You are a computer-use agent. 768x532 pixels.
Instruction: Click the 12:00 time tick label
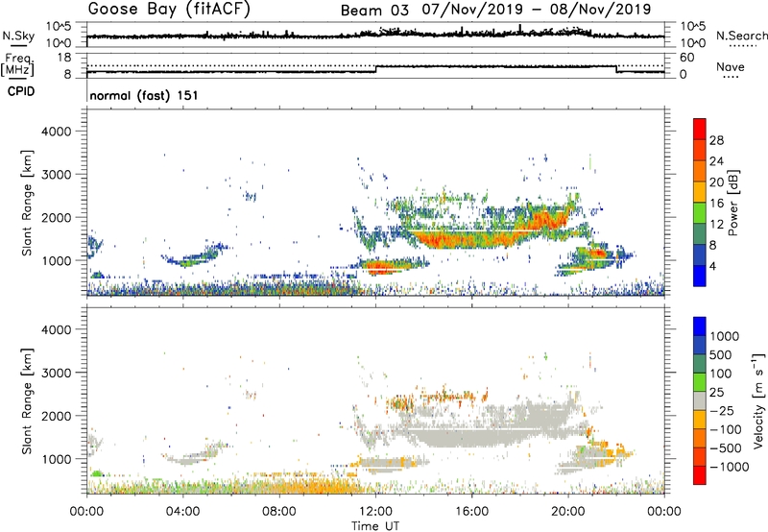(375, 512)
